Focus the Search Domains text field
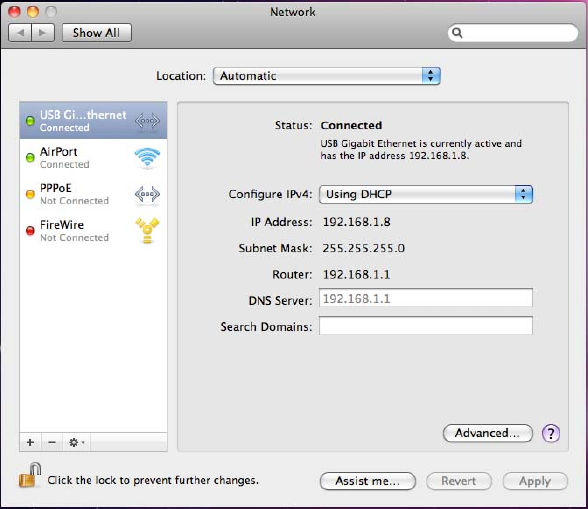588x509 pixels. pyautogui.click(x=426, y=325)
